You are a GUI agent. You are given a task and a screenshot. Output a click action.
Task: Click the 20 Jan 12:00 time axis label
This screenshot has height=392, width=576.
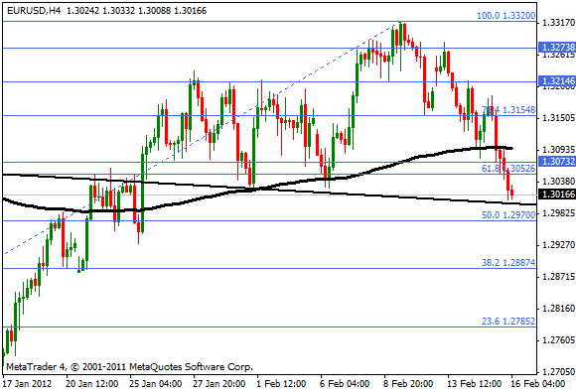[x=91, y=384]
